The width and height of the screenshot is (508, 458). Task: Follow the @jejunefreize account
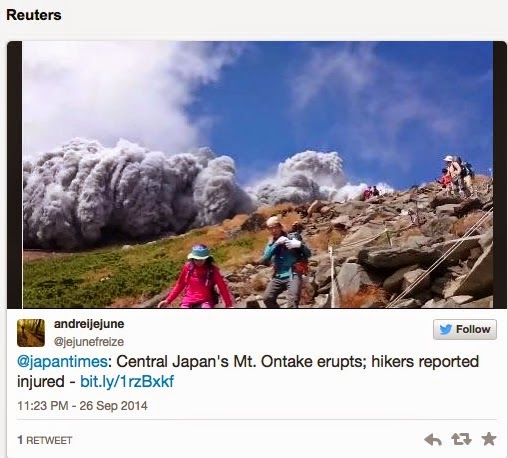tap(465, 329)
